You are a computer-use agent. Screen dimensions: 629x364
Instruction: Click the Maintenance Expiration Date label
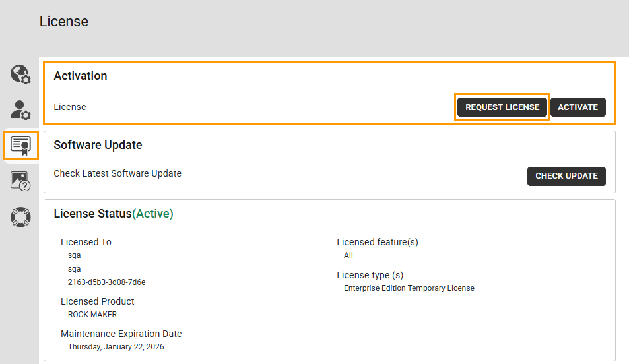click(x=121, y=334)
